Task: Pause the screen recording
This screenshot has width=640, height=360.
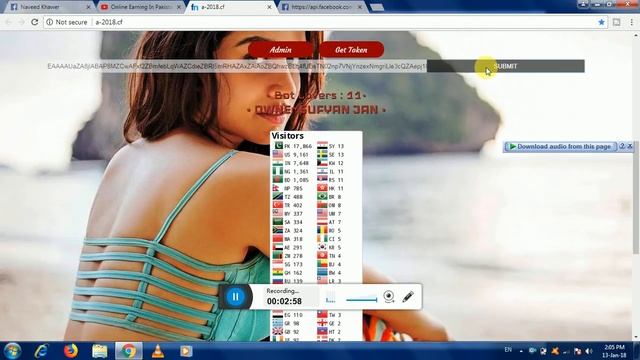Action: point(236,297)
